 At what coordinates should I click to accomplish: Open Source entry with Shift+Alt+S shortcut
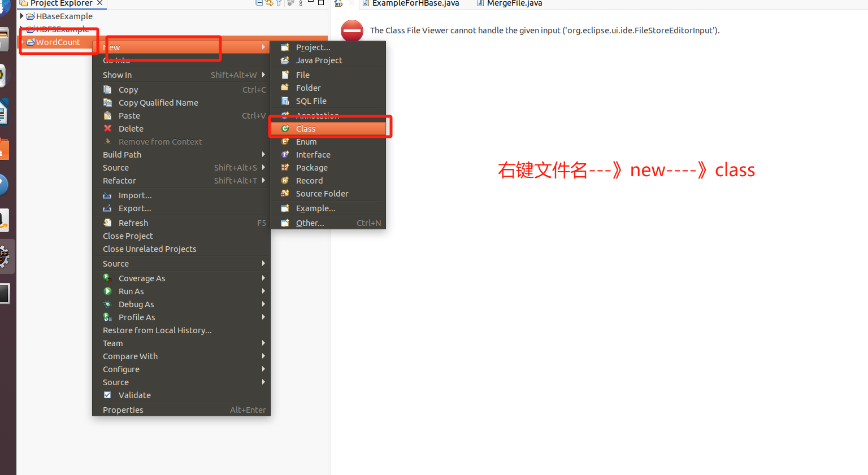(x=181, y=168)
